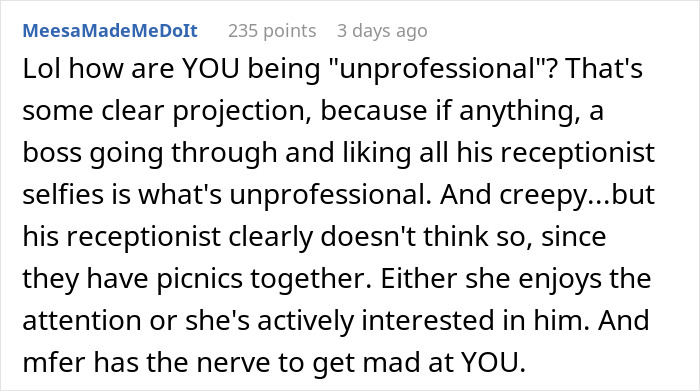Click the final "YOU." ending the comment
Viewport: 700px width, 391px height.
(493, 362)
